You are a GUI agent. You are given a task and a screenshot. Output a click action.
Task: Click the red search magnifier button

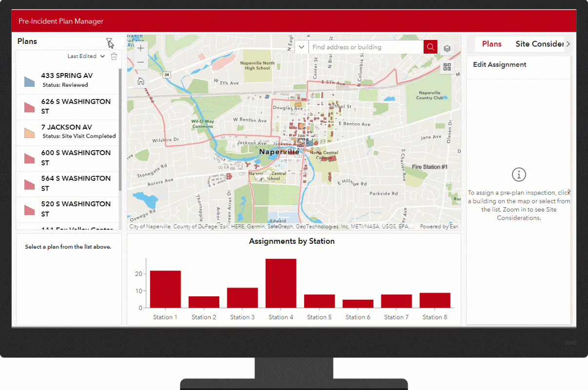[431, 47]
